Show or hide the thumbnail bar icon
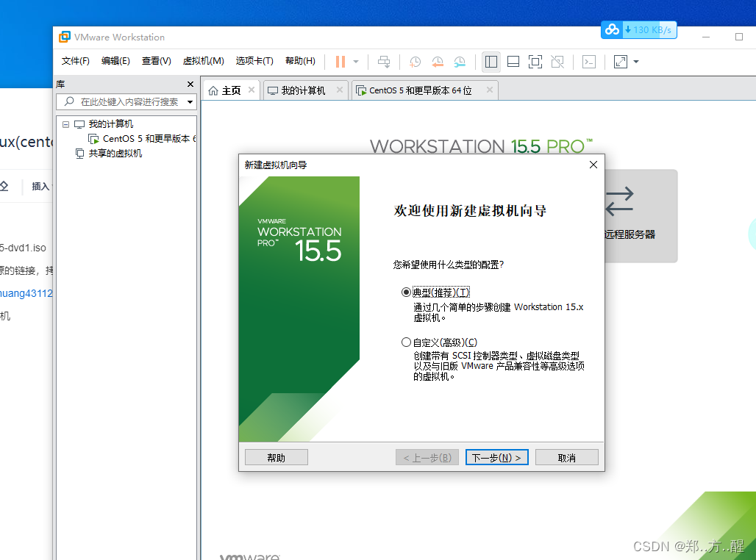Image resolution: width=756 pixels, height=560 pixels. pos(513,62)
